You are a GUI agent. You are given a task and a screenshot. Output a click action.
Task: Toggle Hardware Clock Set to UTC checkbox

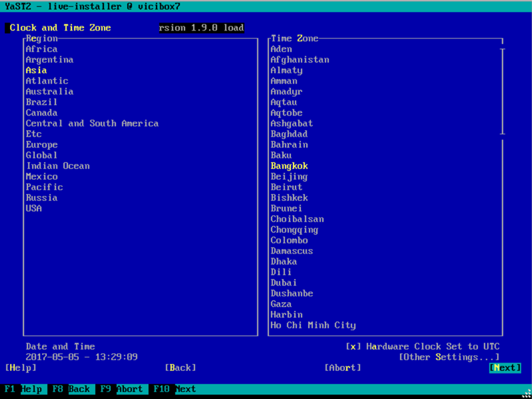(353, 346)
